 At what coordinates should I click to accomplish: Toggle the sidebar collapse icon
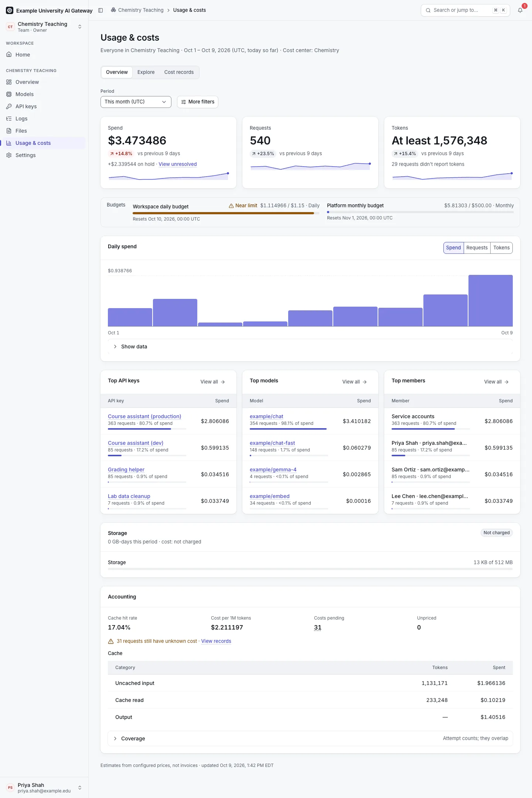click(x=100, y=10)
